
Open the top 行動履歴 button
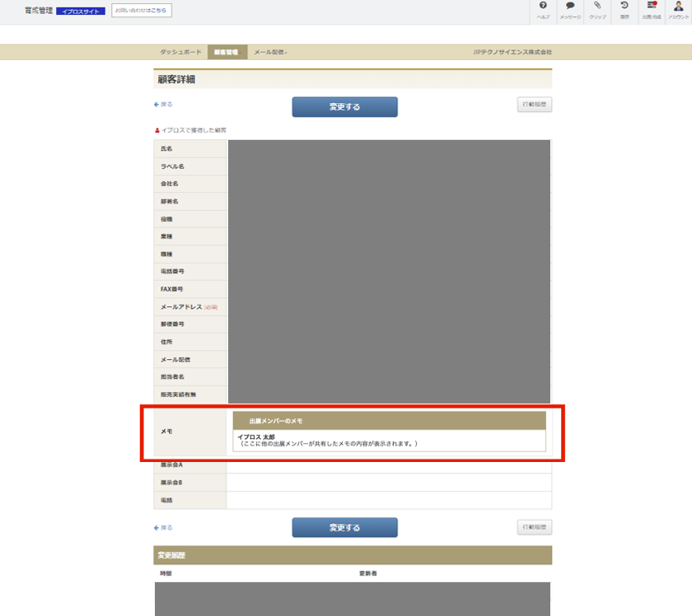pos(534,105)
